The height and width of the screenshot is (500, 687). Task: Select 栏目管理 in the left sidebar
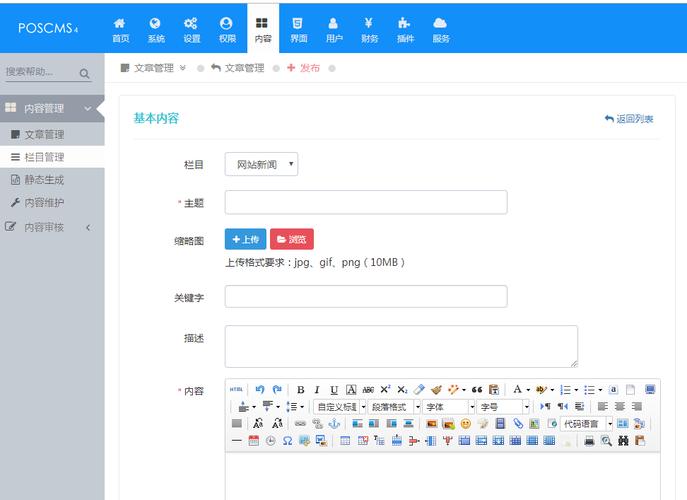tap(44, 157)
